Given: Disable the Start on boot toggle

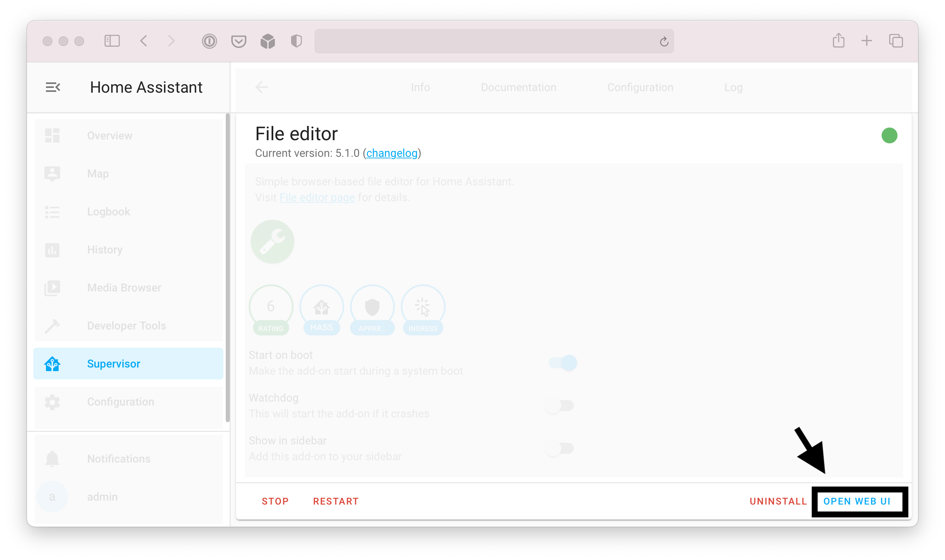Looking at the screenshot, I should 563,363.
